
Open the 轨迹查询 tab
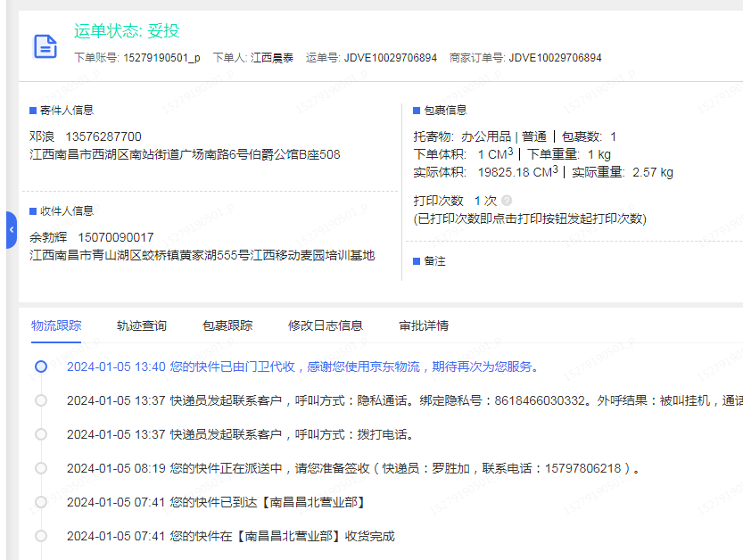142,325
